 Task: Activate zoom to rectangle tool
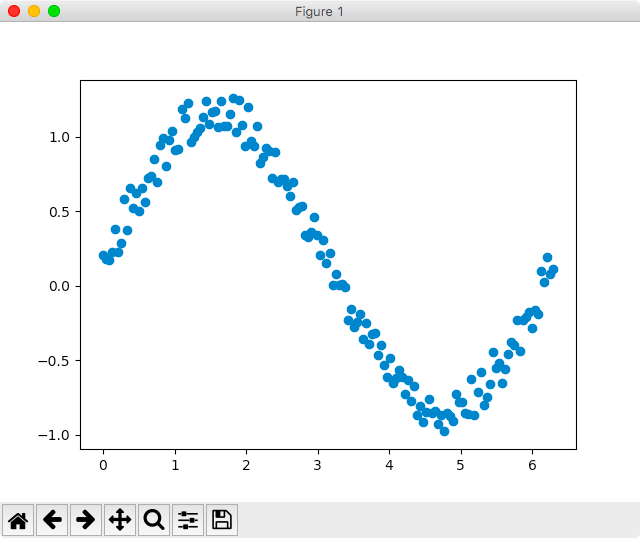pos(154,520)
